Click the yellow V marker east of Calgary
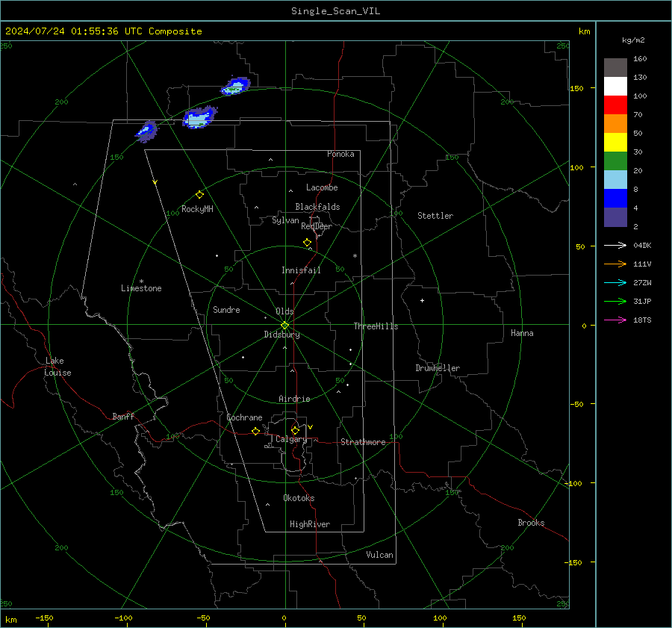This screenshot has height=628, width=672. click(310, 427)
